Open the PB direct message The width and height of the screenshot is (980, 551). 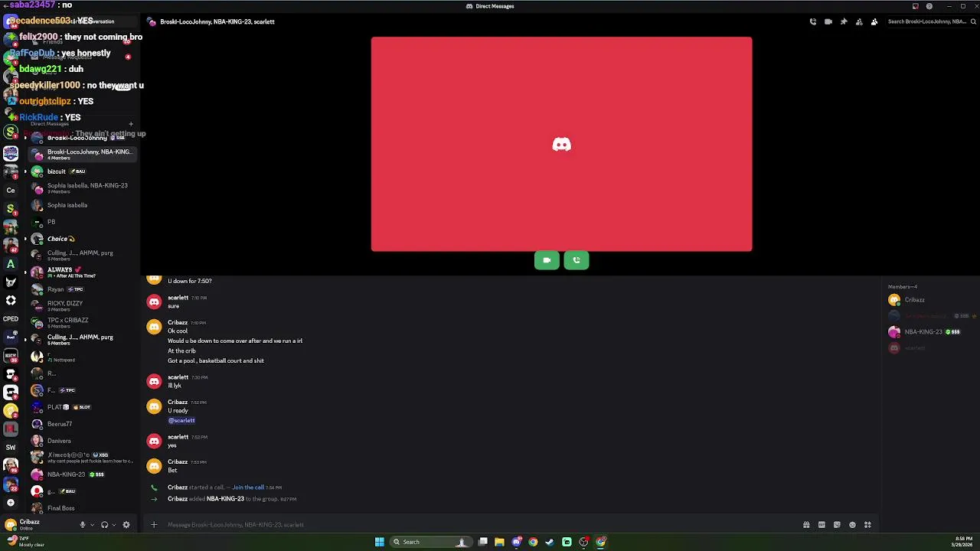tap(83, 222)
